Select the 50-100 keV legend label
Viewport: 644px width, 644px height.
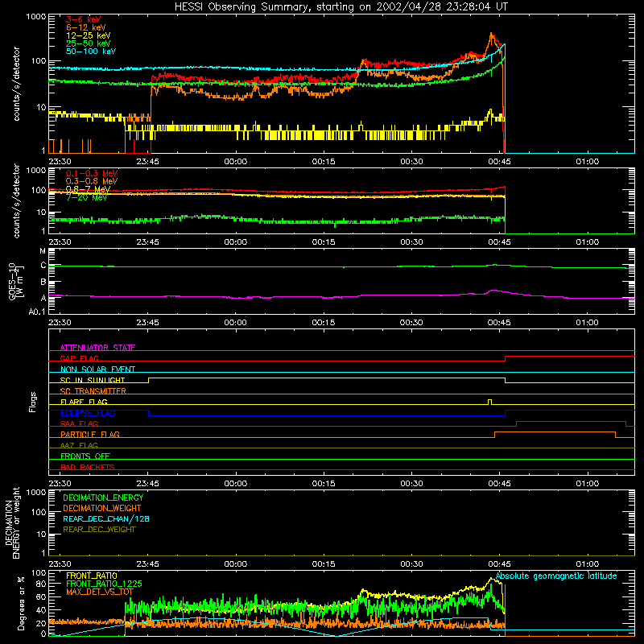tap(91, 52)
